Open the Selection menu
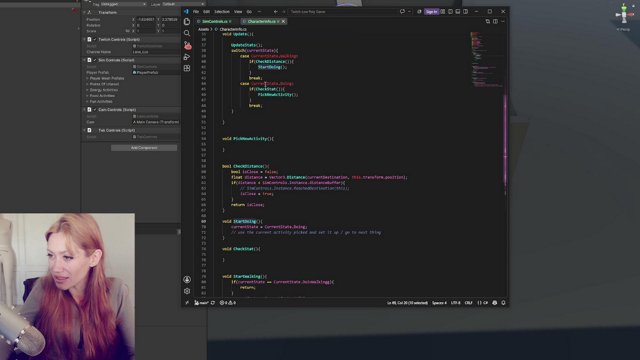 [x=222, y=12]
